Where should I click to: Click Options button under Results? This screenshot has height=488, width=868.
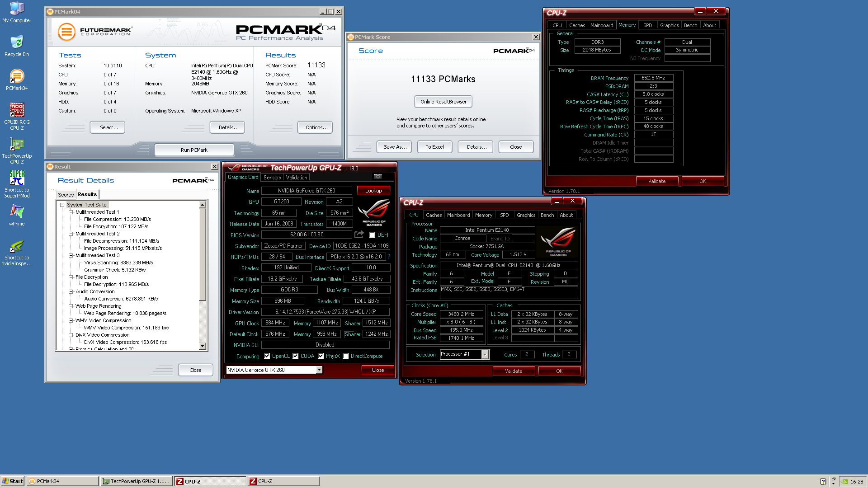coord(315,127)
